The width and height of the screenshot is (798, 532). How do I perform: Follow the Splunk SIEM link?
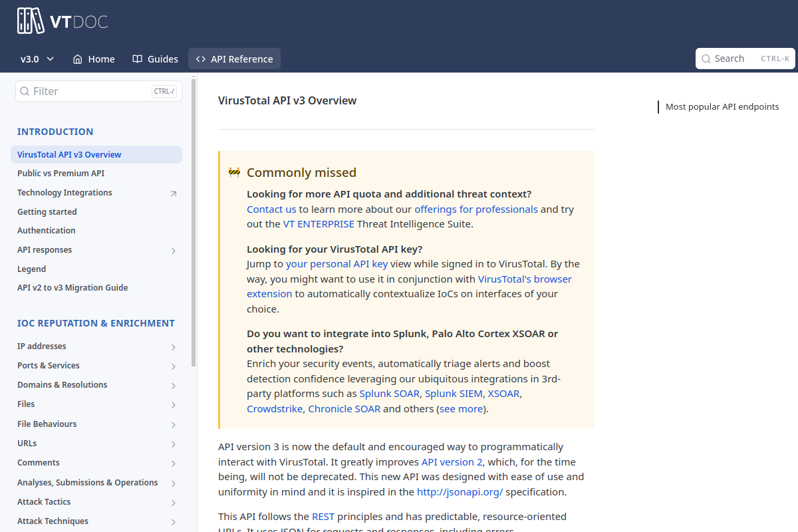click(x=454, y=394)
